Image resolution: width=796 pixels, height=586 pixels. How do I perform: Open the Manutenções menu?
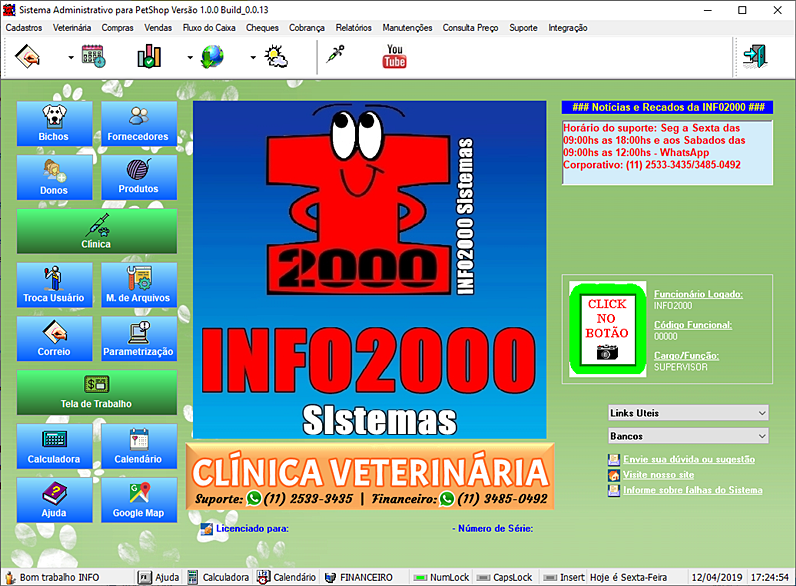(x=407, y=28)
